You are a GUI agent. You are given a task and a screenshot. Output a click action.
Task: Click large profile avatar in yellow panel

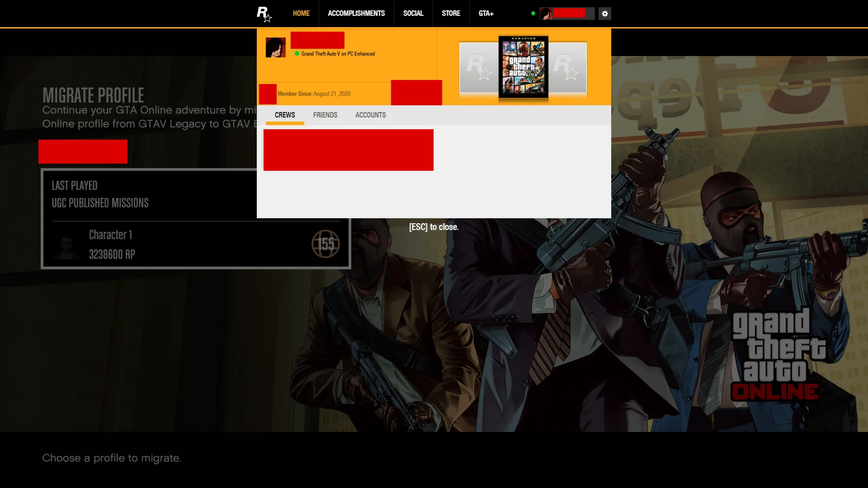[x=275, y=47]
